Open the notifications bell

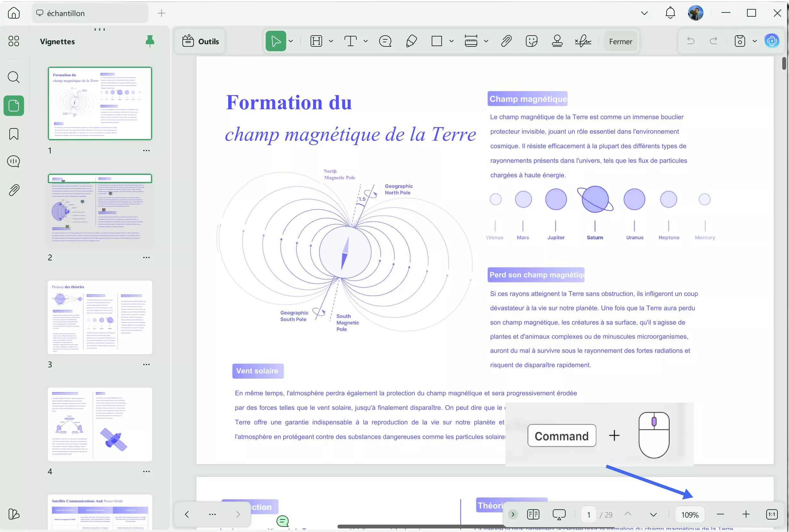pos(670,13)
